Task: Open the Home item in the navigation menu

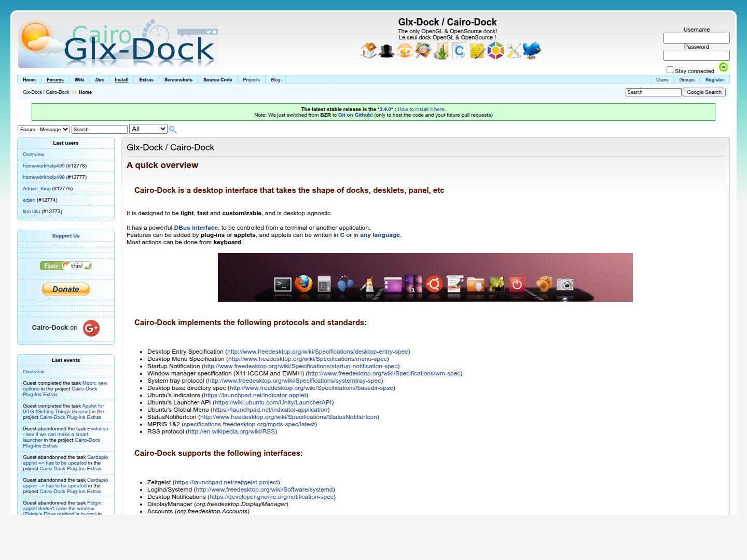Action: coord(29,80)
